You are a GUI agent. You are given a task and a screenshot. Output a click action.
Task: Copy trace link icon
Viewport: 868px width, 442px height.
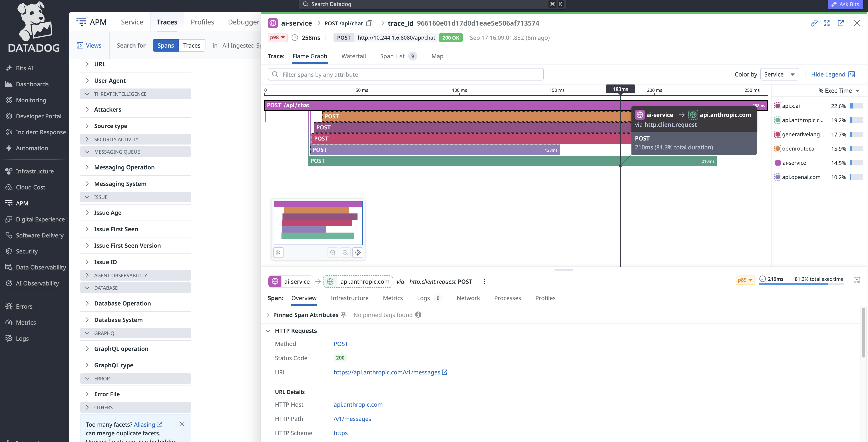pos(814,23)
